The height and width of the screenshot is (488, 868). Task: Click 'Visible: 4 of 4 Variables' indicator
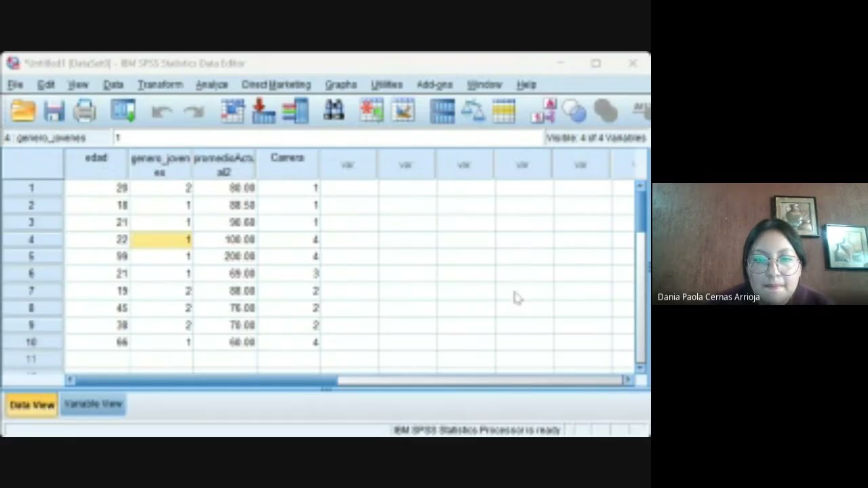pos(596,138)
